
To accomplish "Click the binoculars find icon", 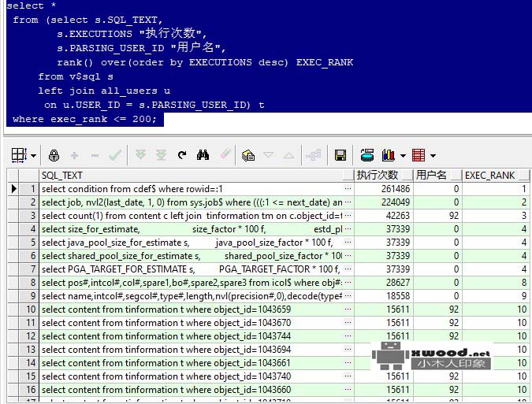I will [203, 155].
